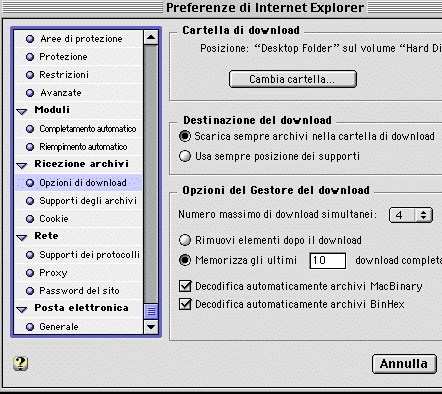442x394 pixels.
Task: Toggle Decodifica automaticamente archivi MacBinary checkbox
Action: 185,286
